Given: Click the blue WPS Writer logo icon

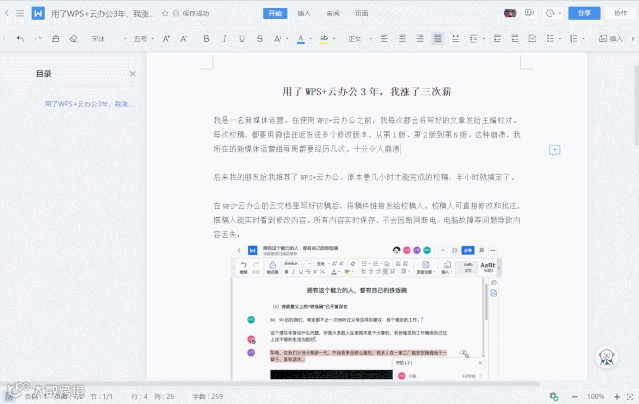Looking at the screenshot, I should point(38,13).
